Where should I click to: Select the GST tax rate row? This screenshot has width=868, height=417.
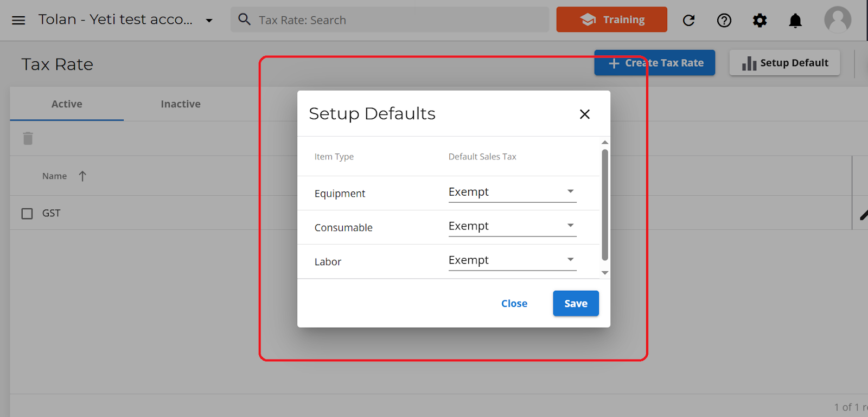tap(431, 213)
